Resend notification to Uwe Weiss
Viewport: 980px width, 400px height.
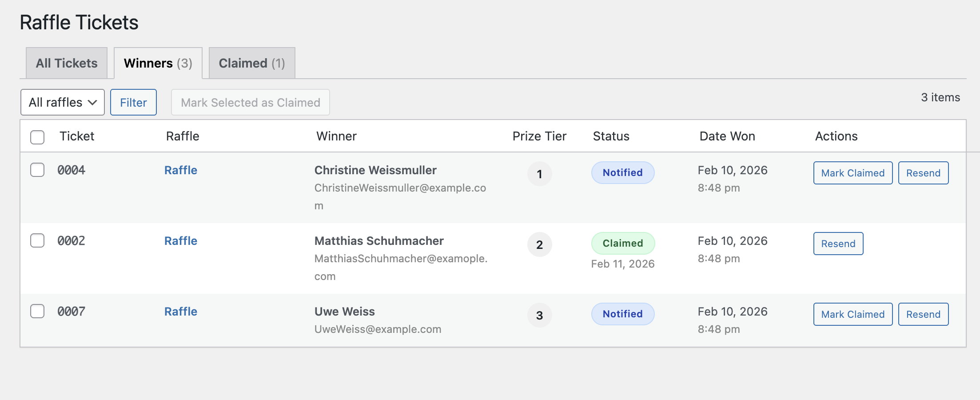point(923,314)
